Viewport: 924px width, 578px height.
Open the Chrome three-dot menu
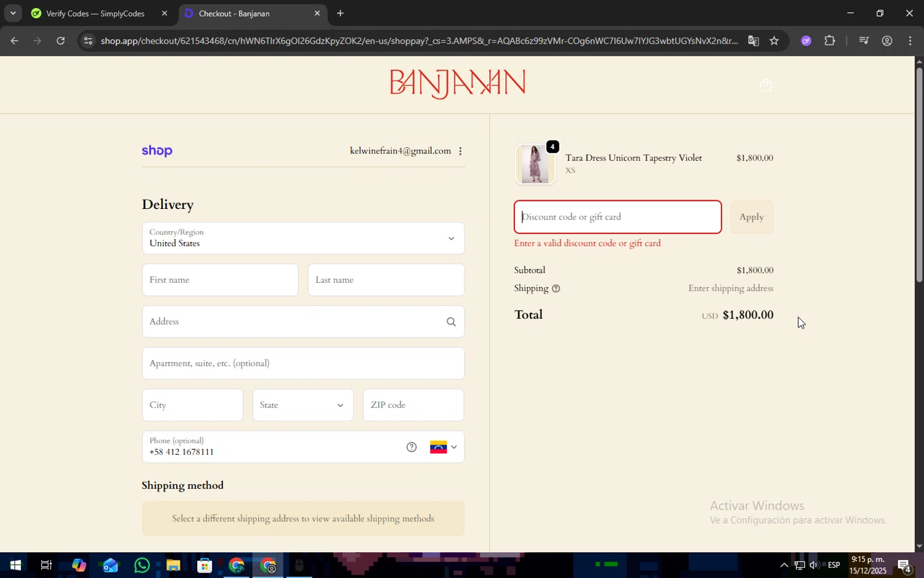910,41
